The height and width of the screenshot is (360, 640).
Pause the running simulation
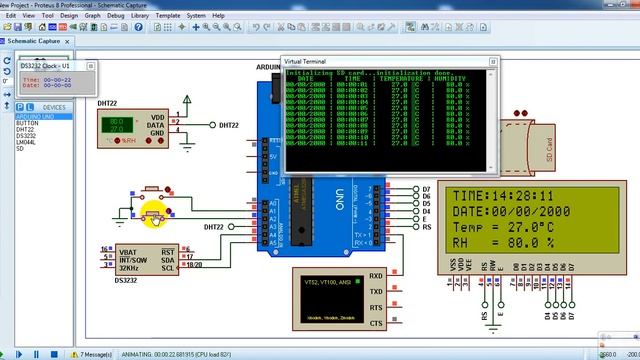pyautogui.click(x=36, y=354)
